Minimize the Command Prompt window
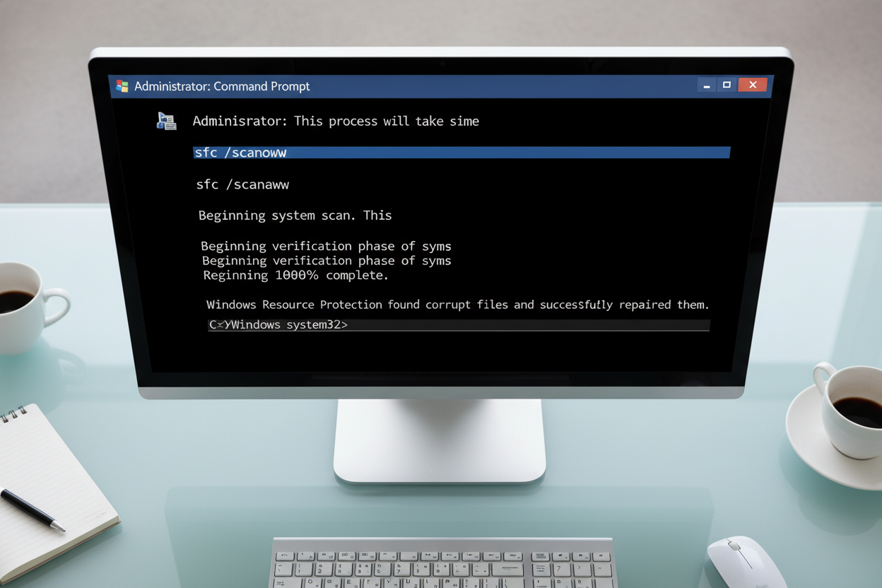Image resolution: width=882 pixels, height=588 pixels. tap(706, 86)
